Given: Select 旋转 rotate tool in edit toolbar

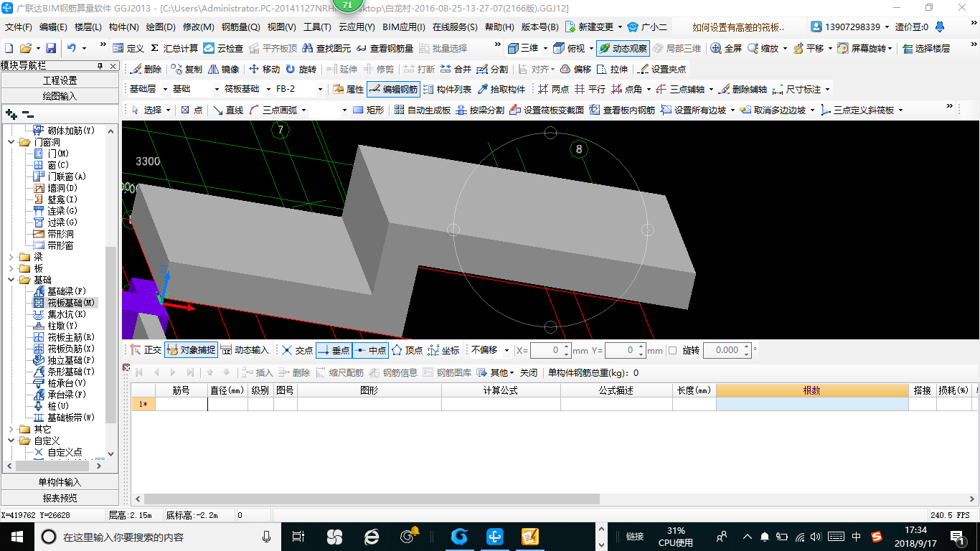Looking at the screenshot, I should pos(301,70).
